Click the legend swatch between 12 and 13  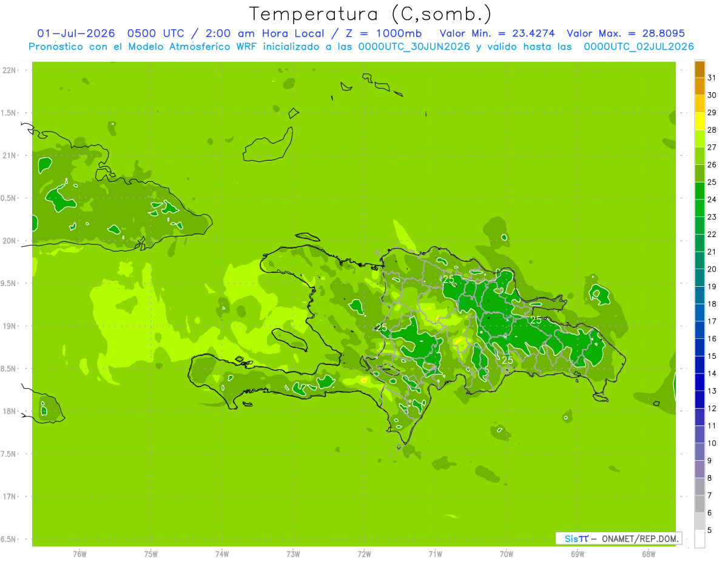click(699, 400)
